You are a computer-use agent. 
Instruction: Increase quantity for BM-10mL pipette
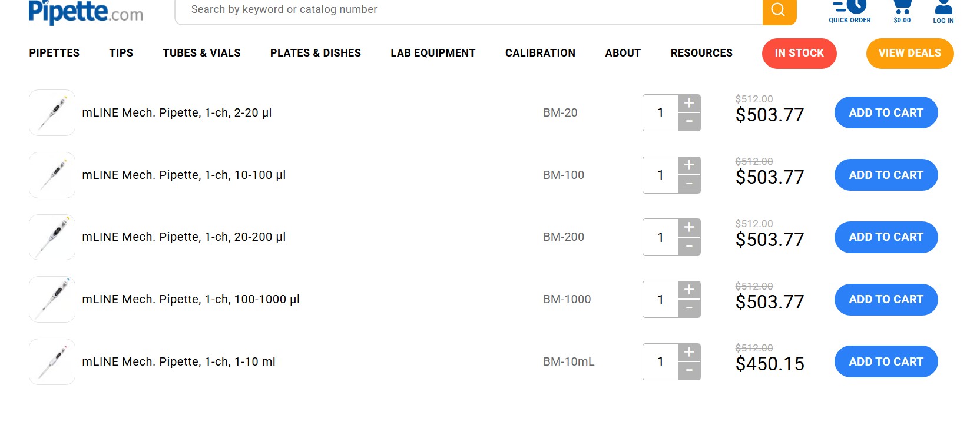click(x=689, y=352)
